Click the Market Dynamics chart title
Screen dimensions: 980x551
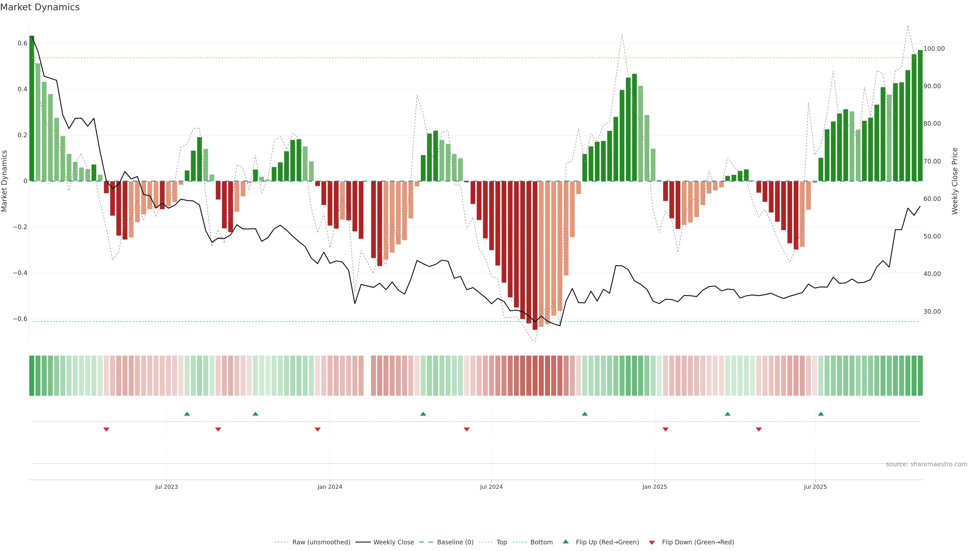pos(40,7)
